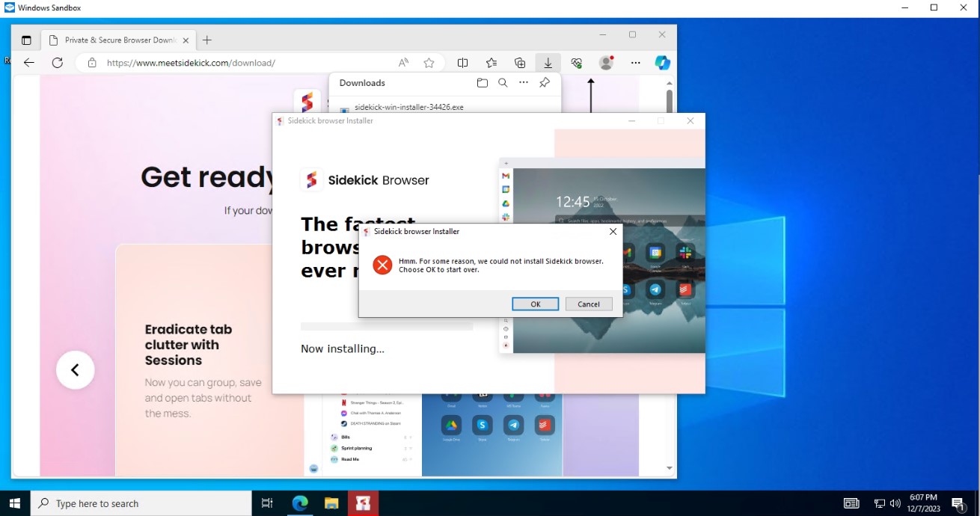Open a new Edge tab
The image size is (980, 516).
click(x=207, y=40)
